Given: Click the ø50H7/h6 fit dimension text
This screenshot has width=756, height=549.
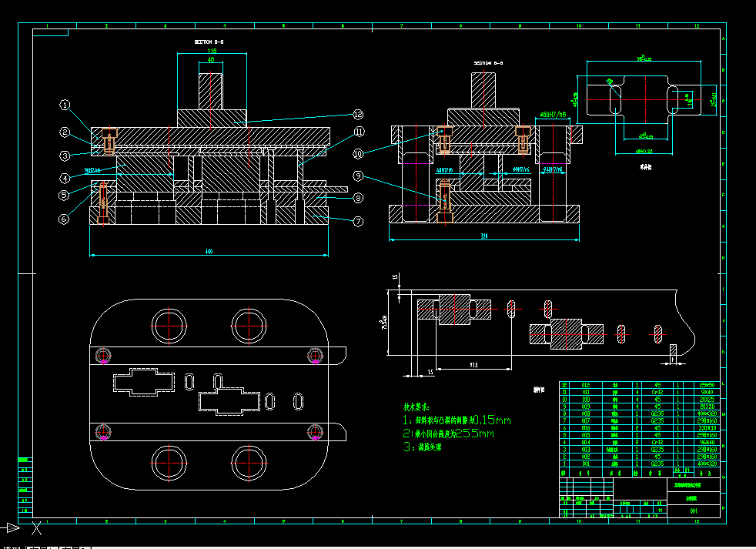Looking at the screenshot, I should 553,115.
